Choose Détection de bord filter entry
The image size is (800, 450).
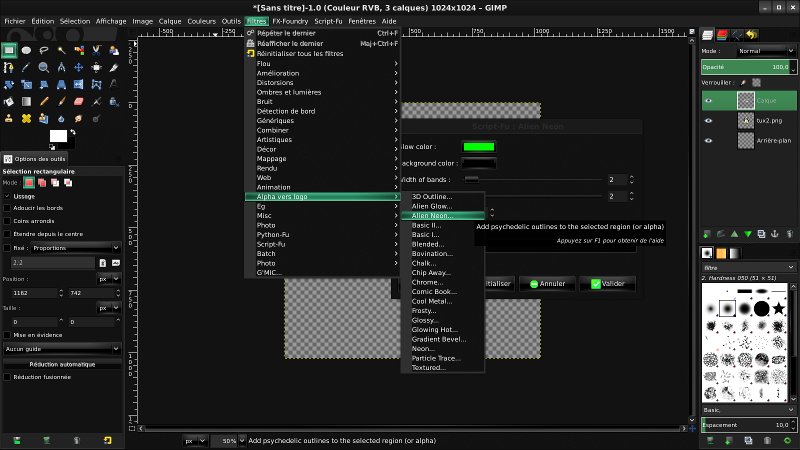point(322,111)
